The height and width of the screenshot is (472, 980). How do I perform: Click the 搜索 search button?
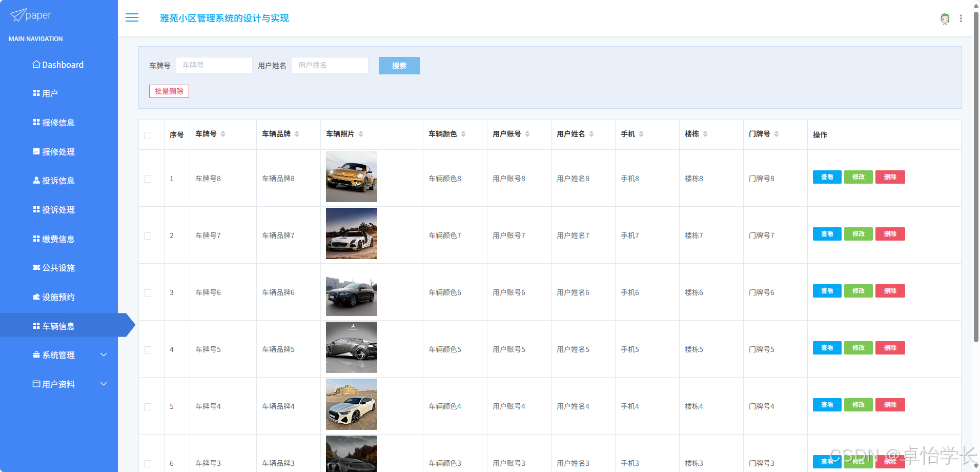(x=399, y=66)
